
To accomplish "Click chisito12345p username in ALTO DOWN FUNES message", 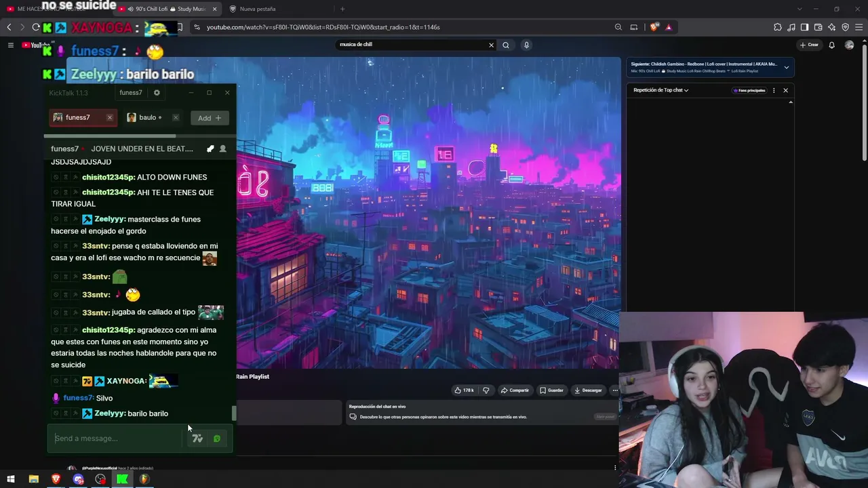I will tap(108, 178).
